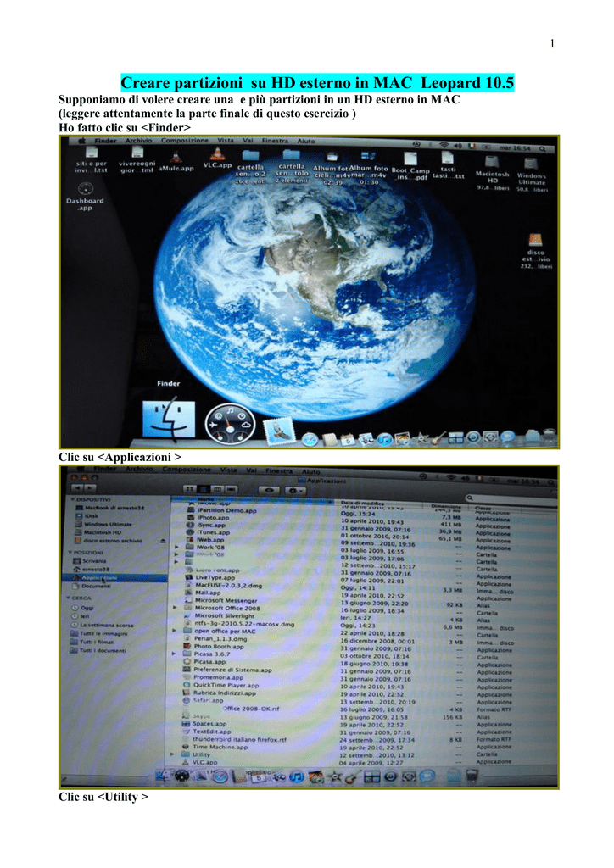Screen dimensions: 614x868
Task: Click the Wi-Fi status icon in desktop menu bar
Action: 444,145
